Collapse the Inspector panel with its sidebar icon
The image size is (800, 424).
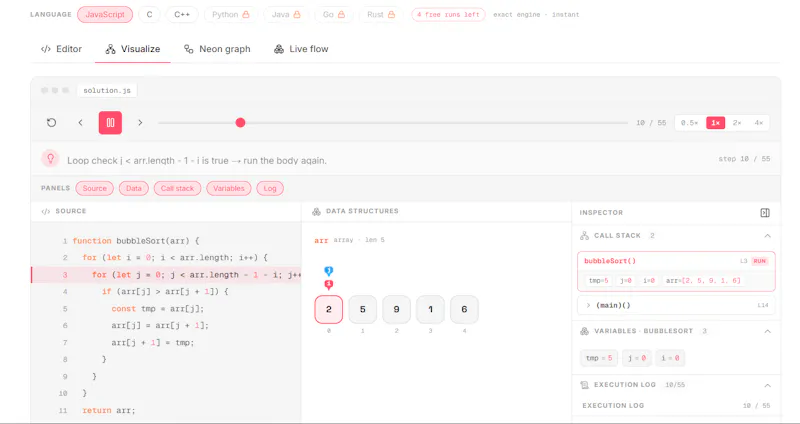point(765,213)
